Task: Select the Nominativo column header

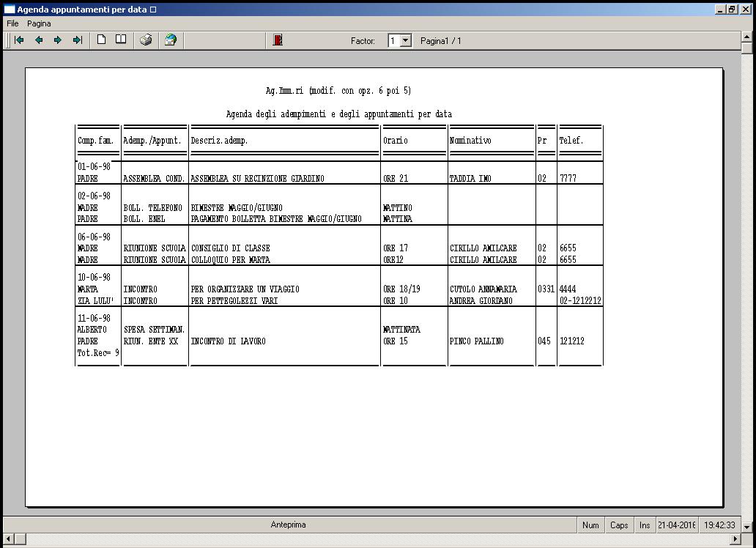Action: coord(470,141)
